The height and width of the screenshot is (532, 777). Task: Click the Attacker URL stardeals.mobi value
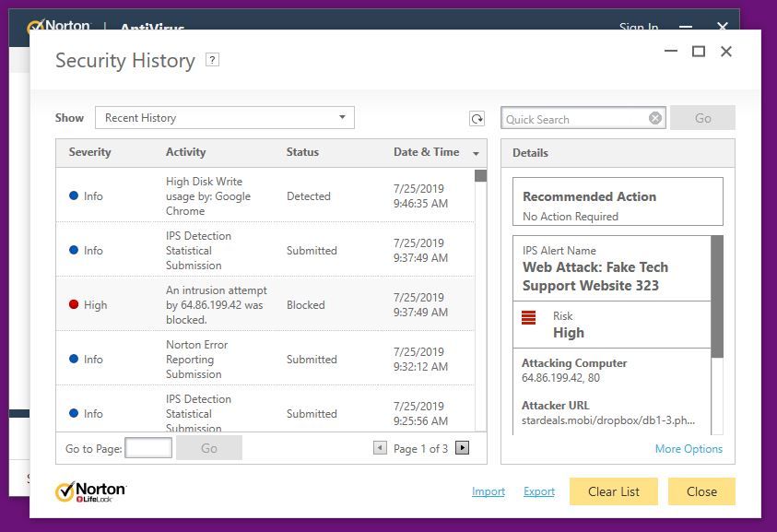pos(608,420)
